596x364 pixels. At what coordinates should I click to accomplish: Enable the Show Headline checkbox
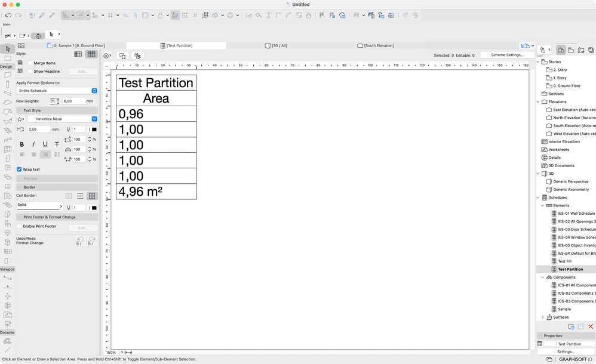click(30, 72)
